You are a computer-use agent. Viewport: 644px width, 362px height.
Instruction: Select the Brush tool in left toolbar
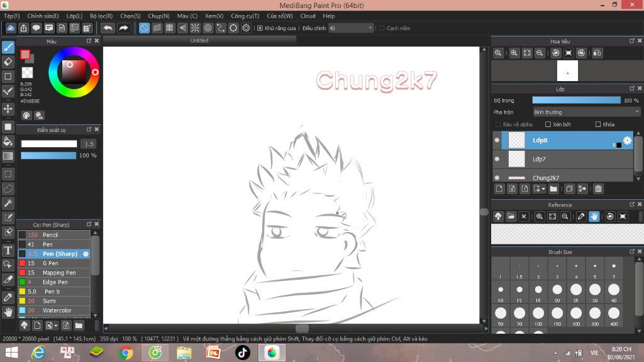pyautogui.click(x=8, y=47)
